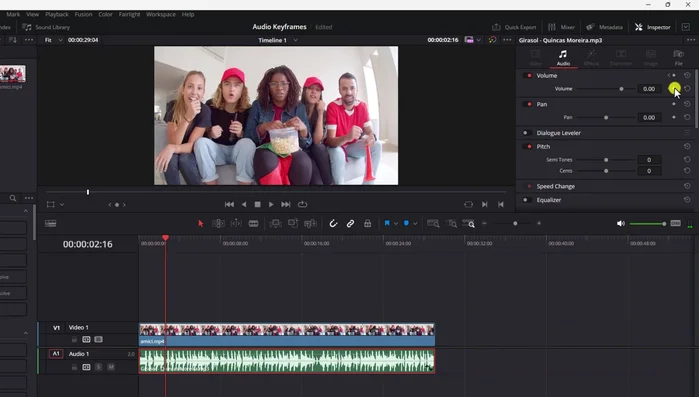Open the viewer transform mode dropdown
Viewport: 699px width, 397px height.
click(62, 205)
